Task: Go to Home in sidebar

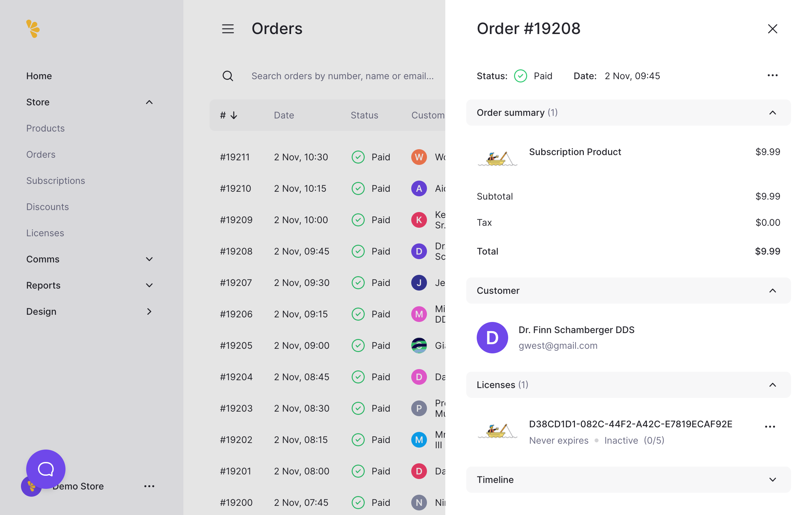Action: click(39, 76)
